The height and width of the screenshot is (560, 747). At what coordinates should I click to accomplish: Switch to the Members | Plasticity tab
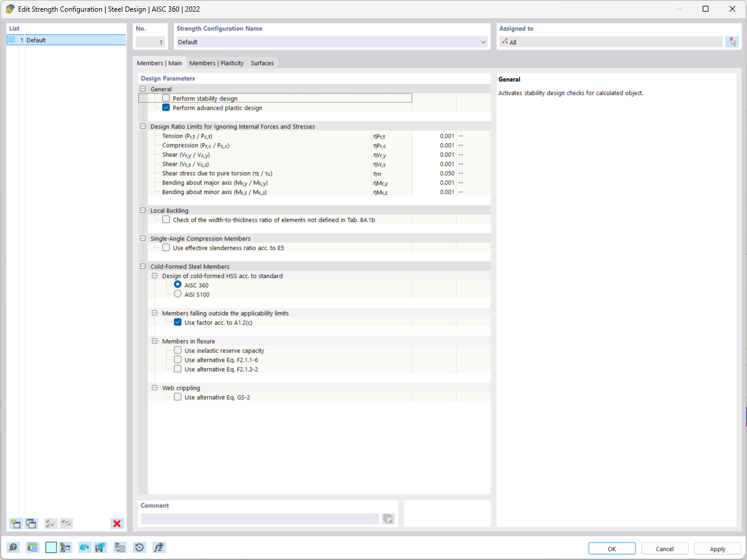pyautogui.click(x=217, y=62)
